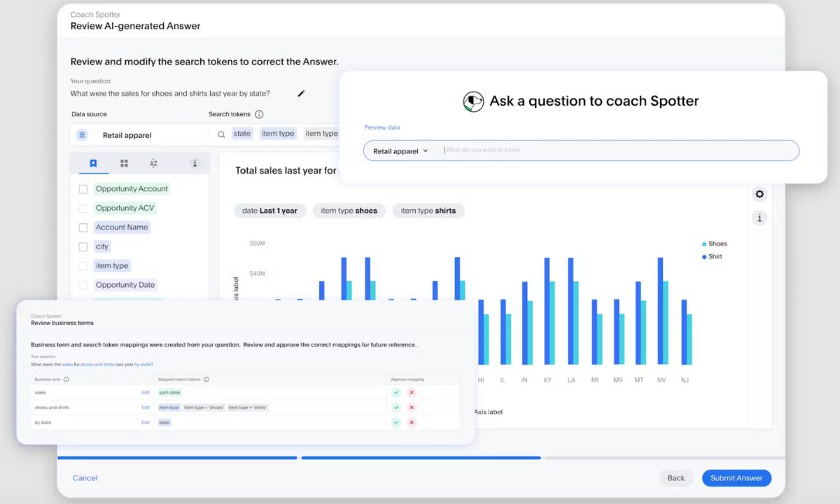Click the magnifier icon in search tokens bar
Viewport: 840px width, 504px height.
[x=221, y=134]
